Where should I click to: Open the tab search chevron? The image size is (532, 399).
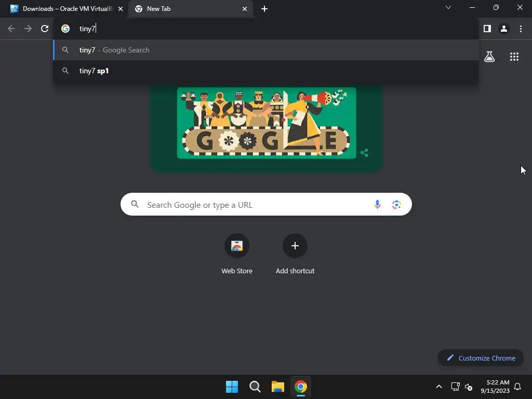448,7
